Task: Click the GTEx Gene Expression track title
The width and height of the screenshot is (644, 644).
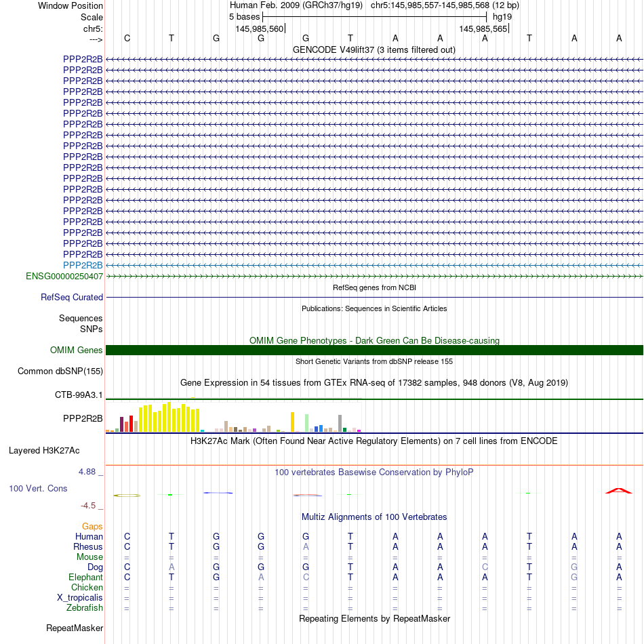Action: point(374,383)
